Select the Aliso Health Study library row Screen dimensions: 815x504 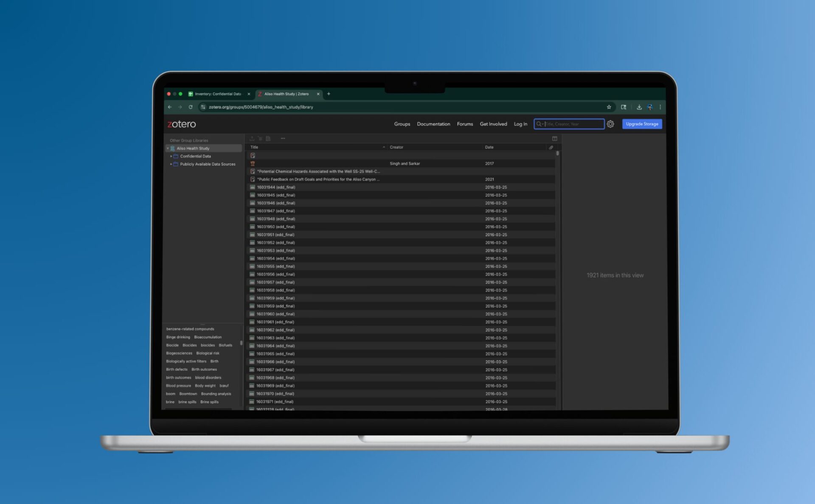click(203, 148)
